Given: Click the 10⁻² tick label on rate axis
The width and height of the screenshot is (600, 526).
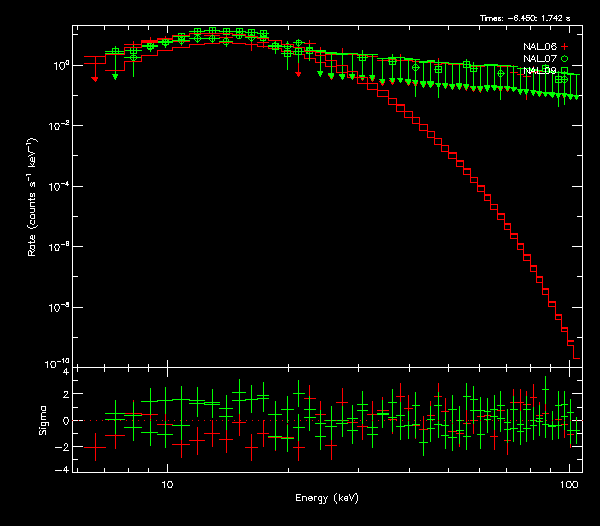Looking at the screenshot, I should [x=60, y=125].
